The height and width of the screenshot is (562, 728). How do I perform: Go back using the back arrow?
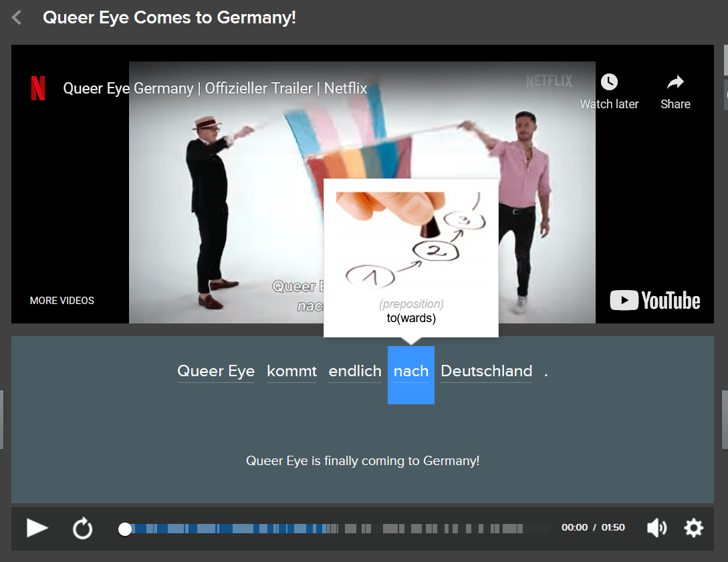pos(15,17)
